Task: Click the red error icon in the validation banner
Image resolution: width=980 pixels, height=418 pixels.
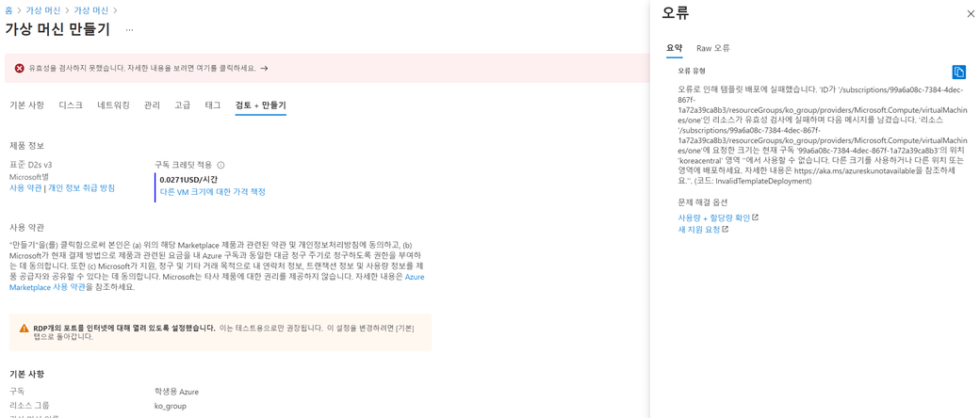Action: click(19, 69)
